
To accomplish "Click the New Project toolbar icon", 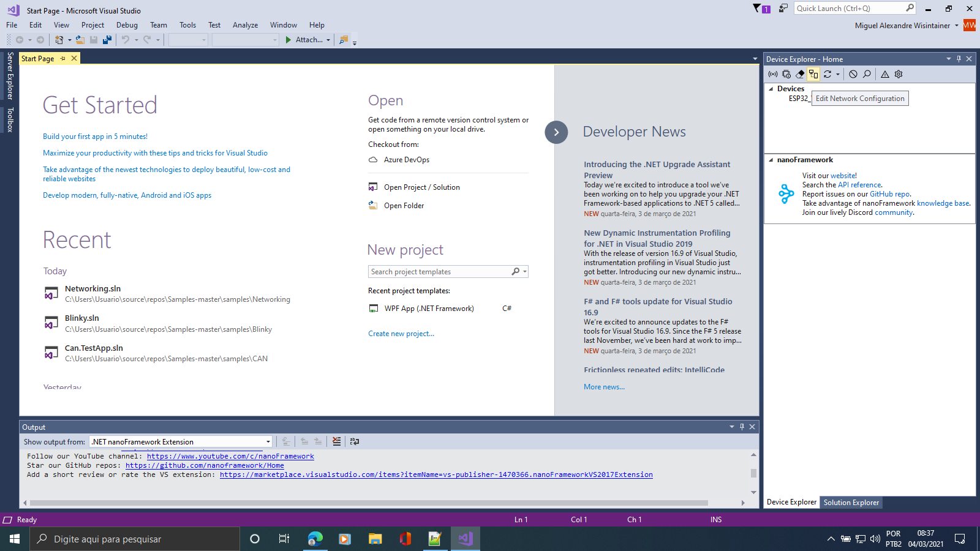I will (x=59, y=40).
